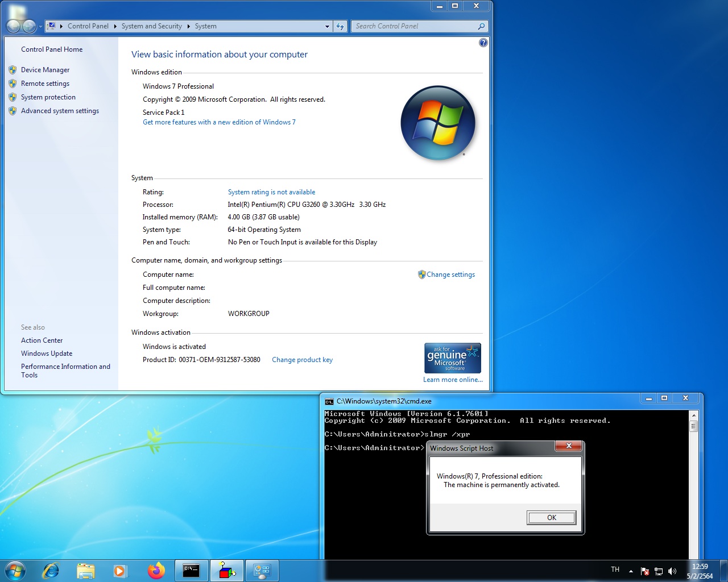Viewport: 728px width, 582px height.
Task: Click the ask for genuine Microsoft software badge
Action: 453,358
